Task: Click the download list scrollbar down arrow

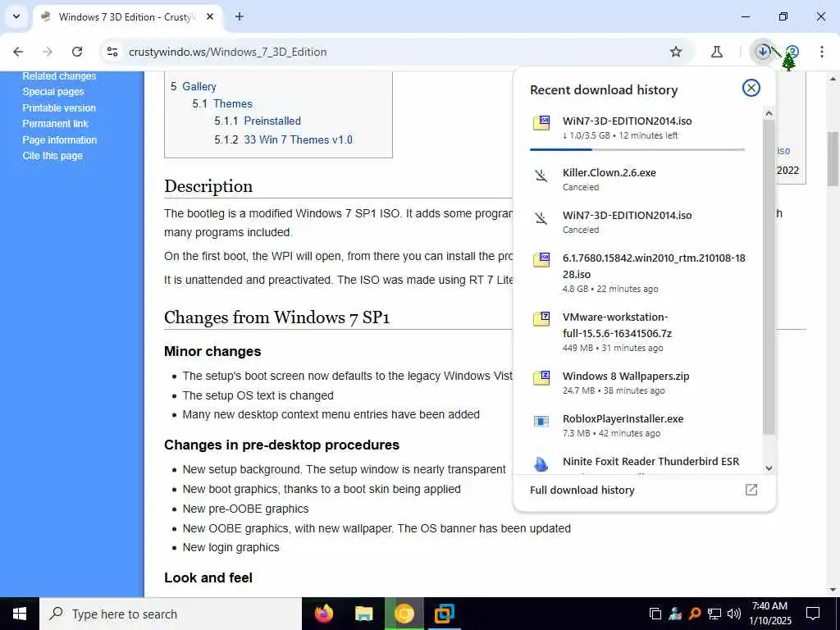Action: coord(769,468)
